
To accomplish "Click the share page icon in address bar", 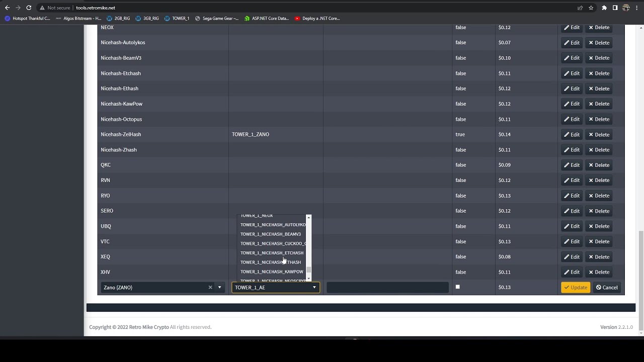I will (x=580, y=8).
